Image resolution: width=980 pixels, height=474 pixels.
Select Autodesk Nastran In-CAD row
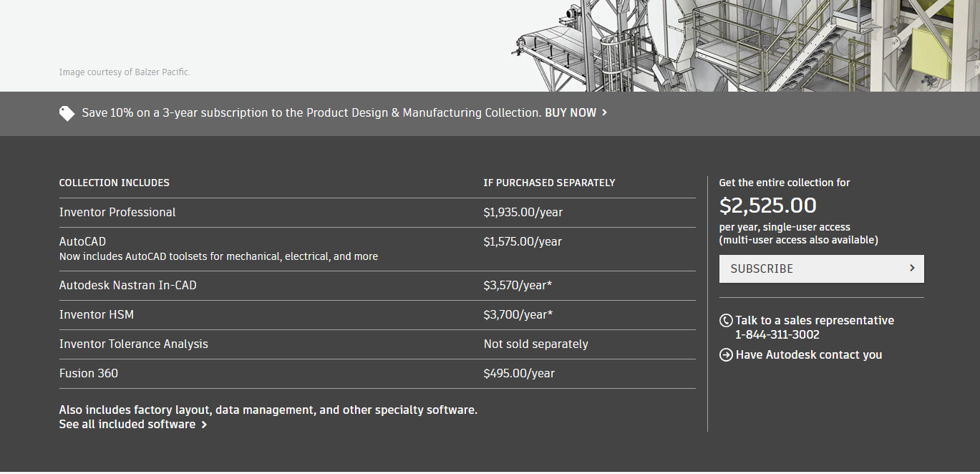(127, 286)
